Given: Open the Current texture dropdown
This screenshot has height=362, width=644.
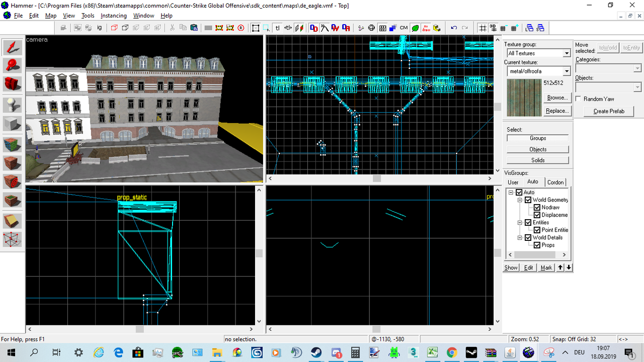Looking at the screenshot, I should [x=567, y=71].
